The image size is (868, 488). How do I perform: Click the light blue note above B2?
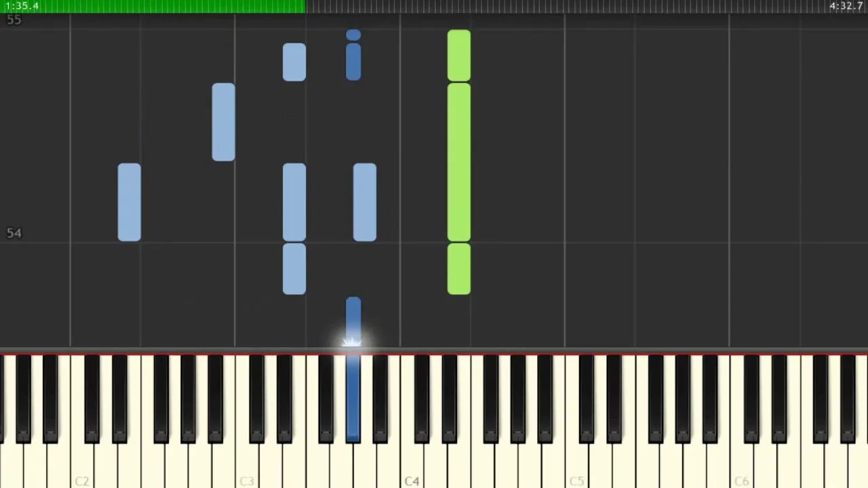click(x=224, y=123)
